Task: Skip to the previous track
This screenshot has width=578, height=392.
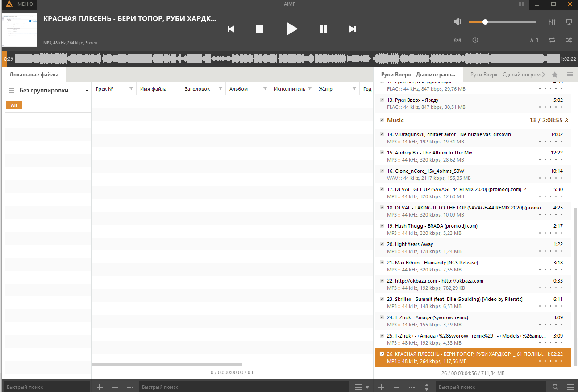Action: click(231, 29)
